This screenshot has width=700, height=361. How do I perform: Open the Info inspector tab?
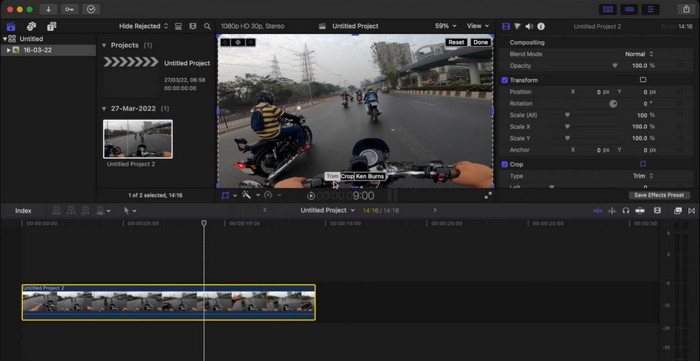541,26
